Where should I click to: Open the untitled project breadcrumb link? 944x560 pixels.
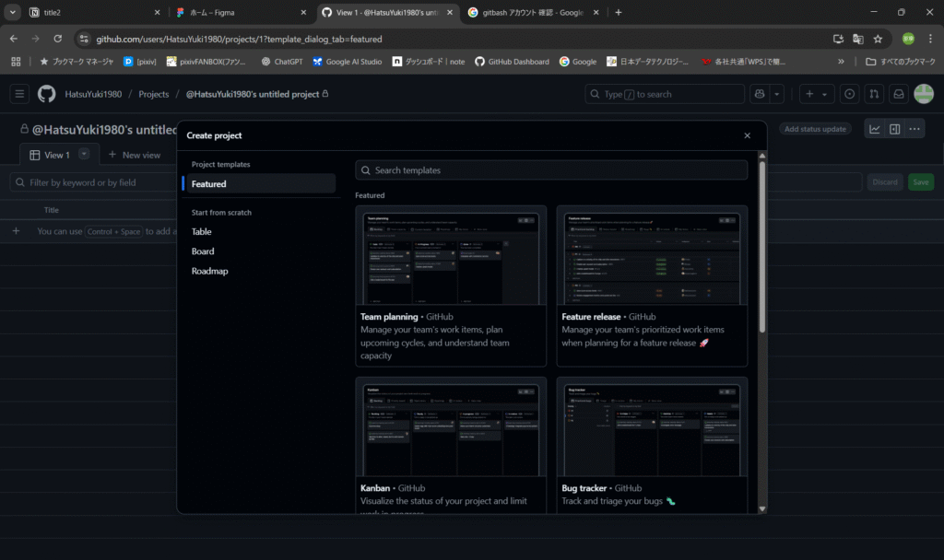[253, 95]
